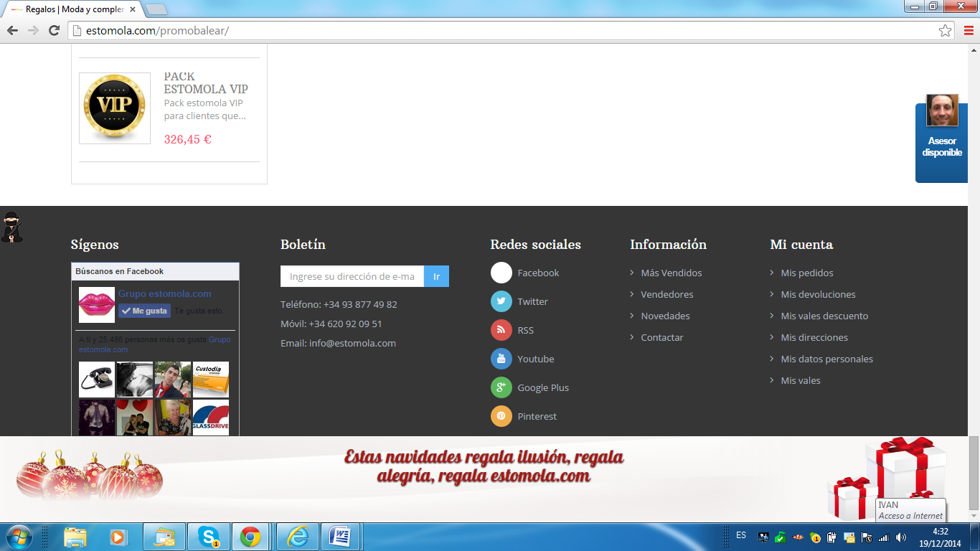Open the Novedades link
This screenshot has height=551, width=980.
[x=665, y=316]
